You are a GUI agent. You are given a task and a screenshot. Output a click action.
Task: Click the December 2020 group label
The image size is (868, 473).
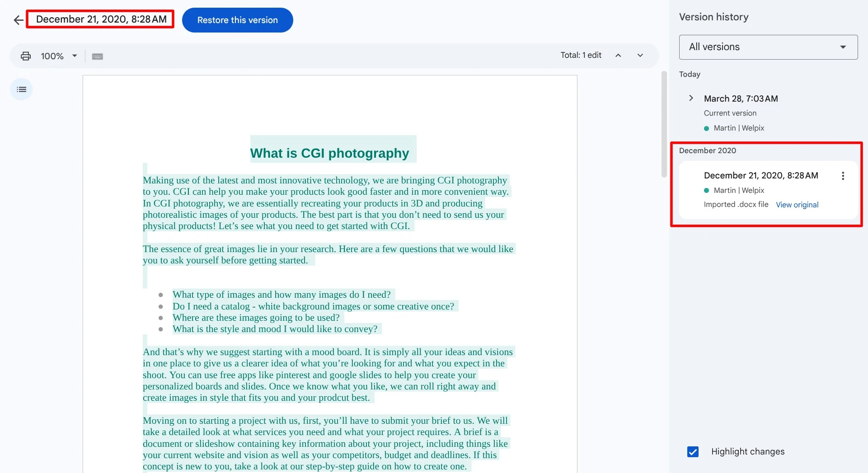pos(707,150)
